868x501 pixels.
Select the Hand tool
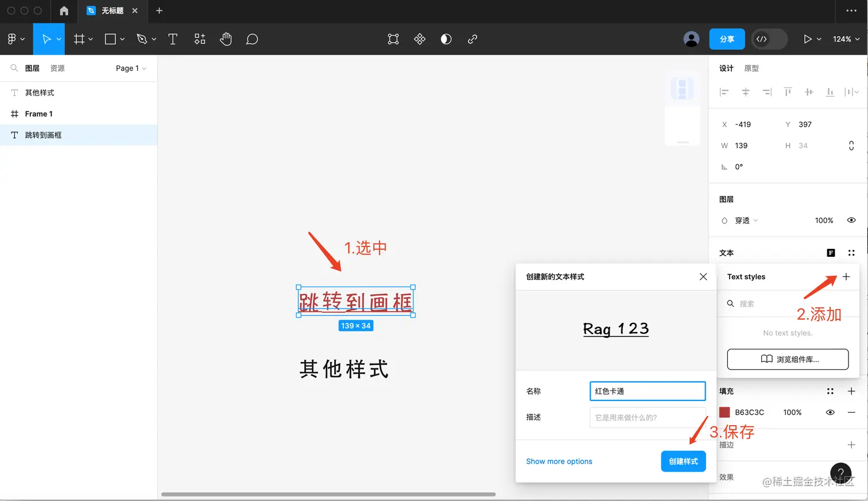click(x=226, y=39)
